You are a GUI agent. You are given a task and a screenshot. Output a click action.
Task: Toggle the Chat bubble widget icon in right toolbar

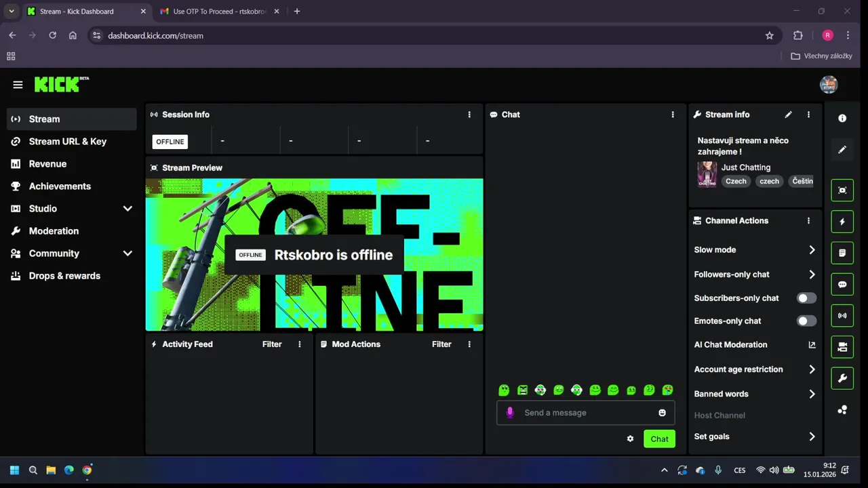tap(842, 285)
